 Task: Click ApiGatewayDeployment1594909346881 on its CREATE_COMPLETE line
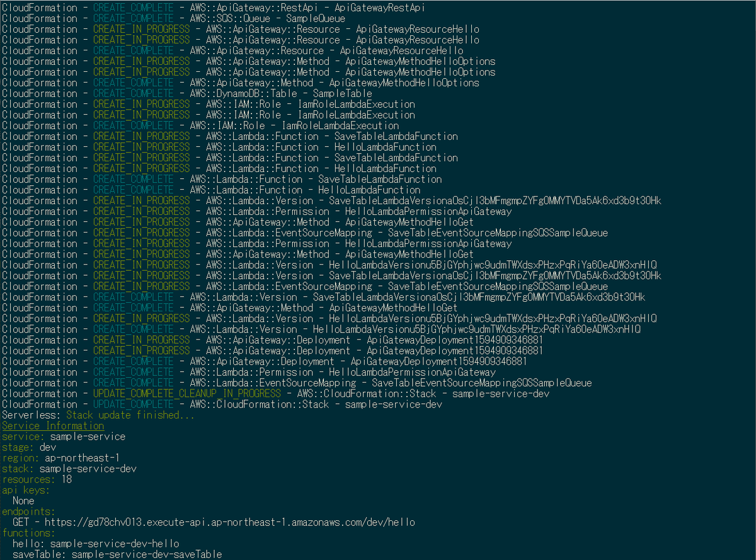[x=438, y=361]
